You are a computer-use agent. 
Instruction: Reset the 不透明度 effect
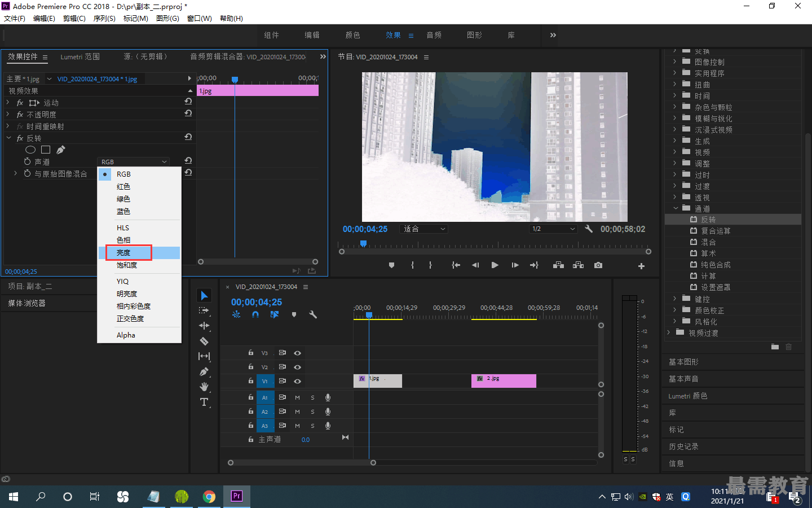click(x=188, y=113)
